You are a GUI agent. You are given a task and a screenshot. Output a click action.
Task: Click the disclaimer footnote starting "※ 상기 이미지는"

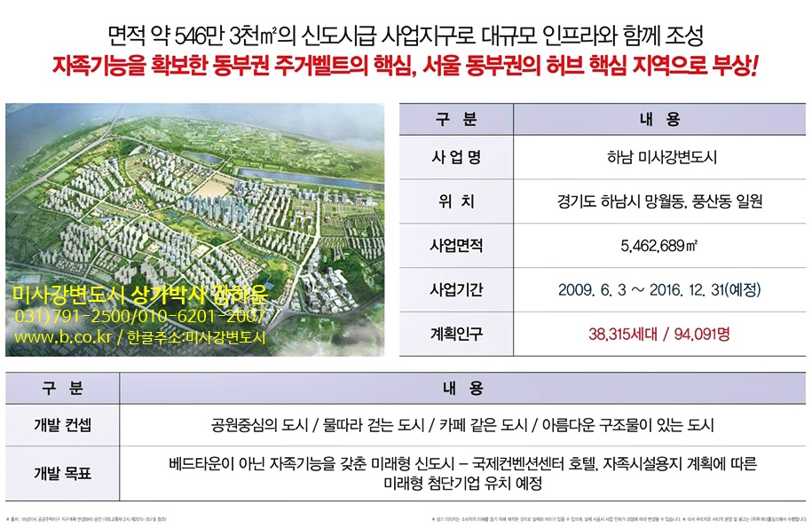tap(619, 518)
